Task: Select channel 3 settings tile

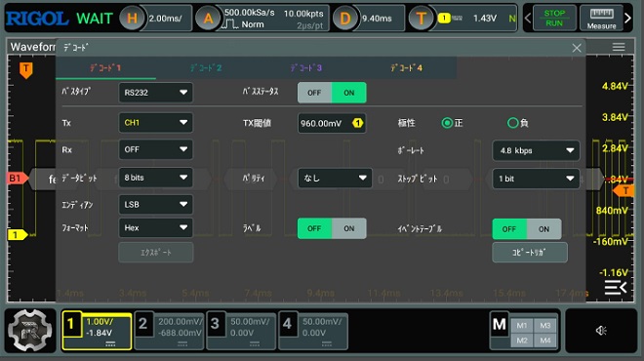Action: [241, 331]
